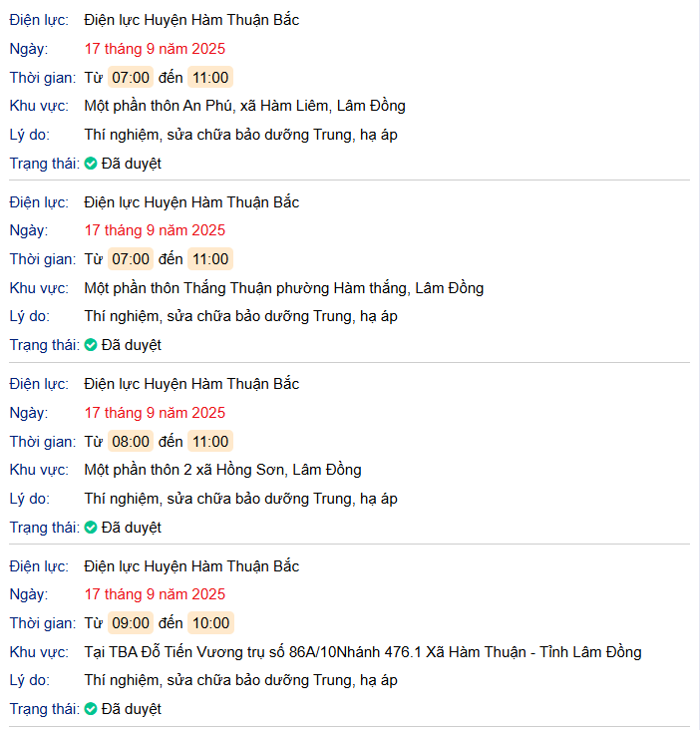700x730 pixels.
Task: Click the 11:00 end time in An Phú entry
Action: click(x=210, y=78)
